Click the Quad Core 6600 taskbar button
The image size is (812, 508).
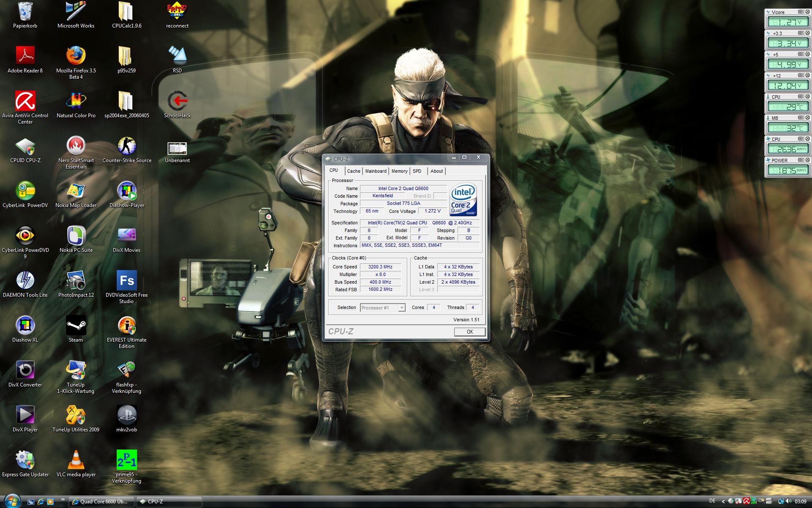(101, 502)
